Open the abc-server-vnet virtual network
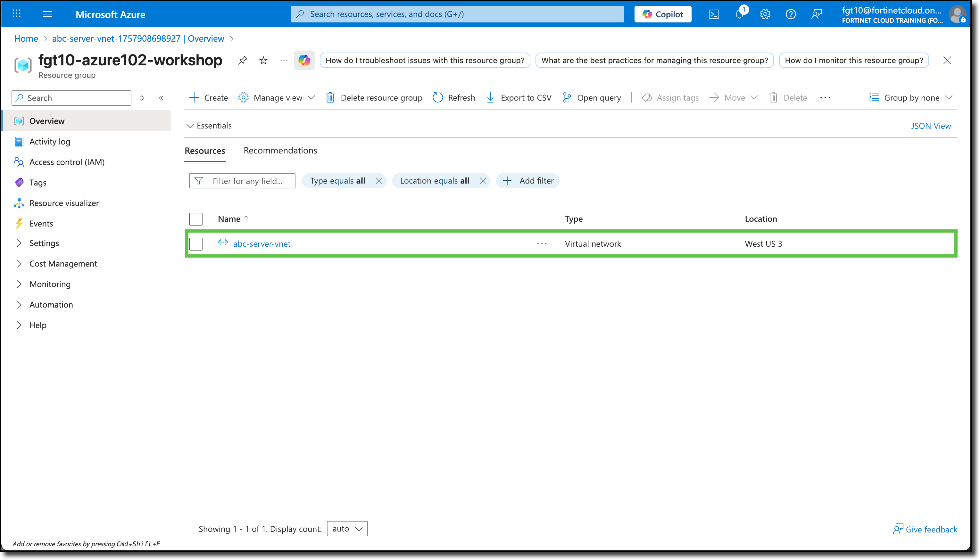Screen dimensions: 980x560 pos(262,243)
